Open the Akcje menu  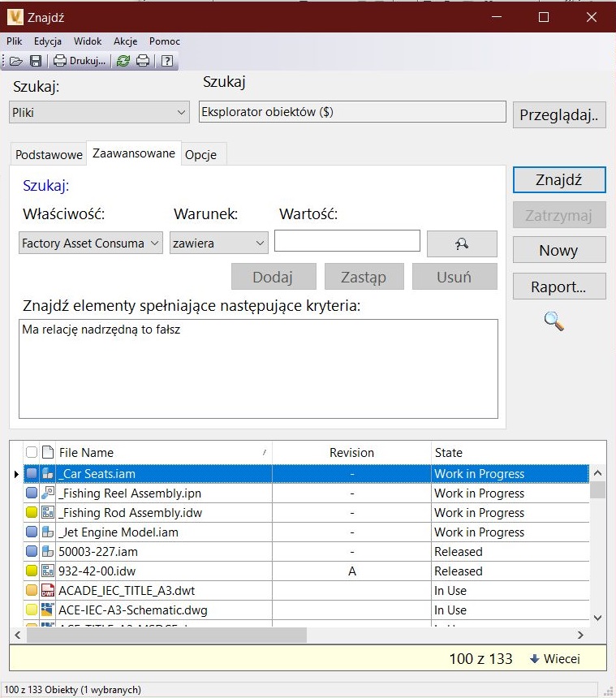[126, 41]
